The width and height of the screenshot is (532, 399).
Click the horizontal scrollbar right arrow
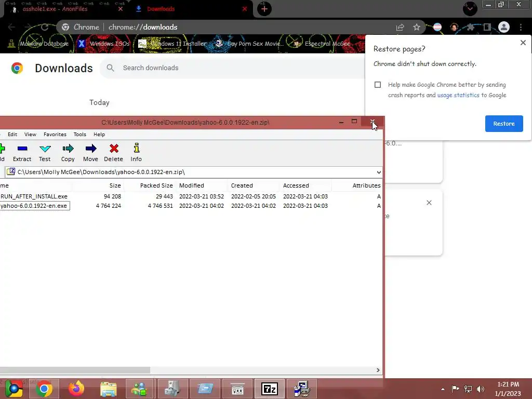click(378, 370)
